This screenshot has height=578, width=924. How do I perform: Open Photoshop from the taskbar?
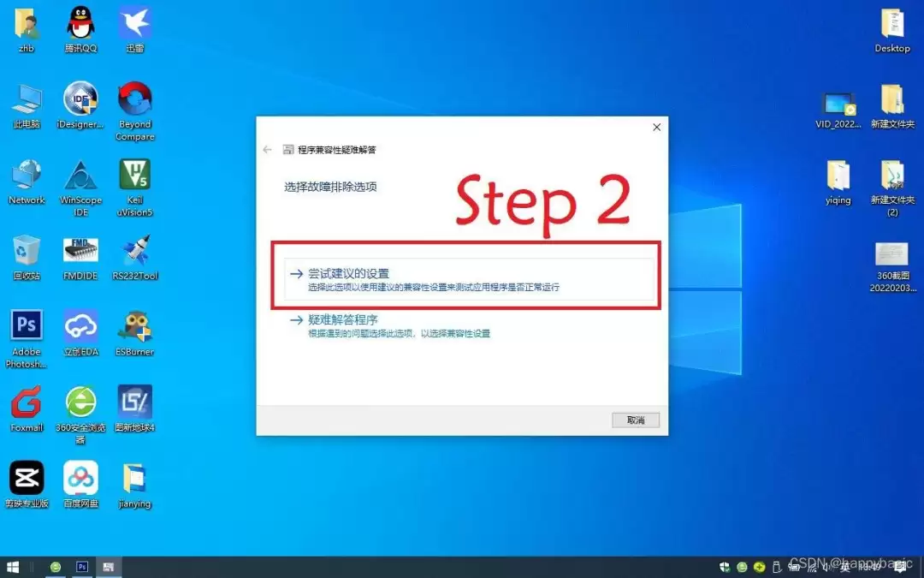(81, 566)
